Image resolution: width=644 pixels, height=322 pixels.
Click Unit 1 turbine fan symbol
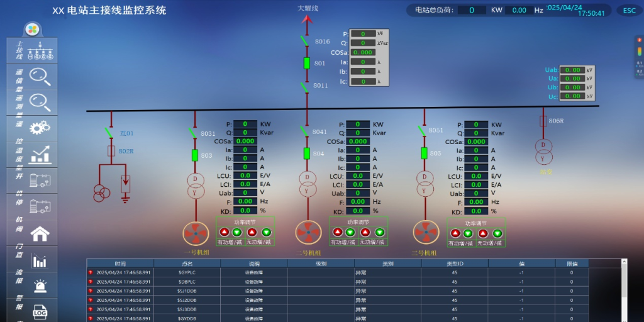[x=196, y=233]
